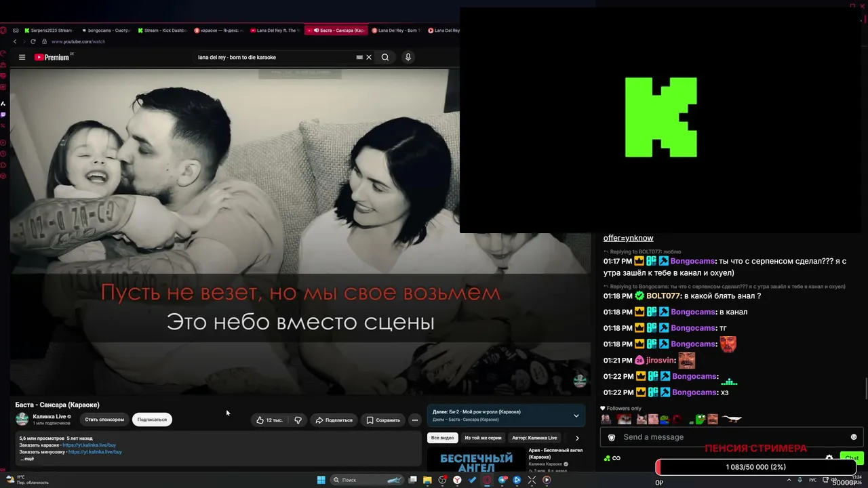This screenshot has height=488, width=868.
Task: Click the www.youtube.com/watch address bar
Action: [x=78, y=42]
